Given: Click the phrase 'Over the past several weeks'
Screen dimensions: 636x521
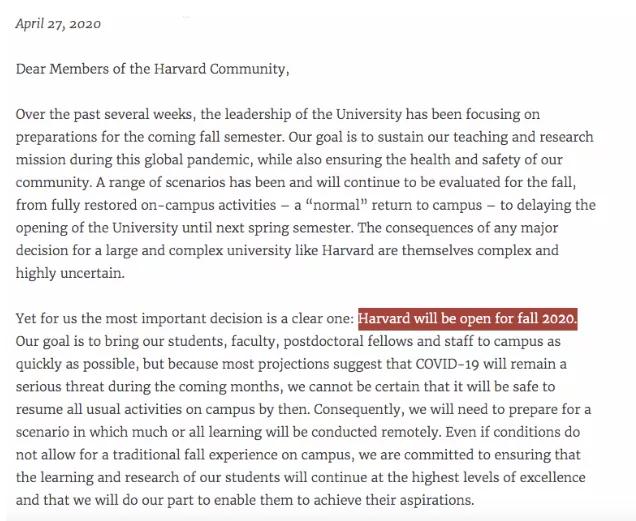Looking at the screenshot, I should tap(104, 114).
